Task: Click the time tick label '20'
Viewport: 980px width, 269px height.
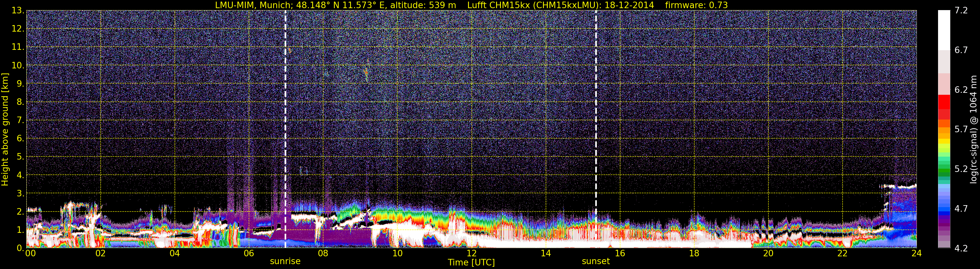Action: (x=768, y=254)
